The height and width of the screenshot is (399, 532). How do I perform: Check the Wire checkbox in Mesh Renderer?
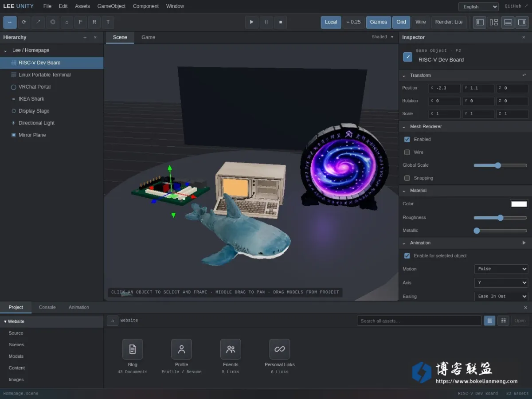(x=407, y=152)
